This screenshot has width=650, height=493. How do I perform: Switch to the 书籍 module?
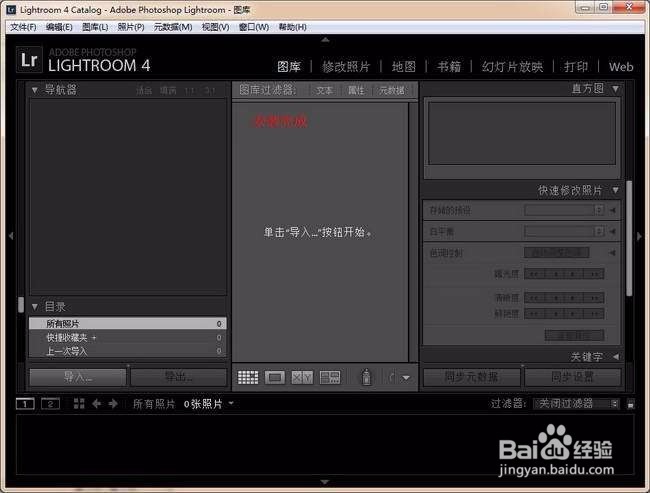pyautogui.click(x=449, y=67)
